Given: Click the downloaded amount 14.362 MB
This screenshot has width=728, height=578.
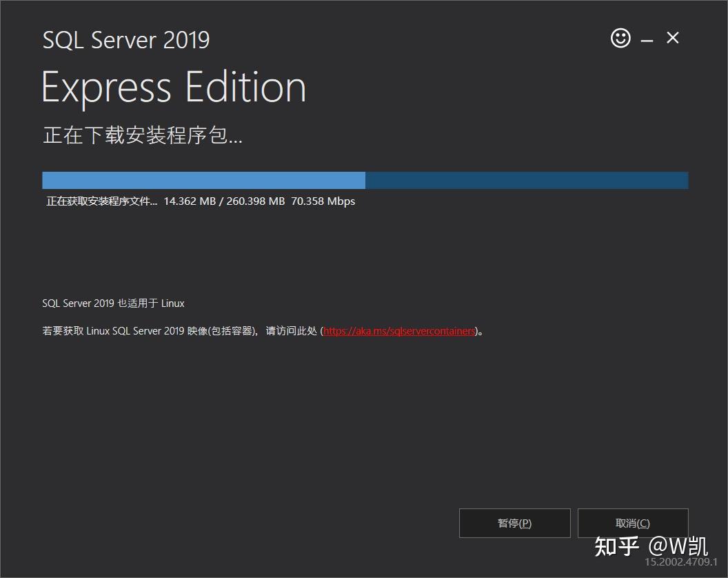Looking at the screenshot, I should (x=190, y=201).
